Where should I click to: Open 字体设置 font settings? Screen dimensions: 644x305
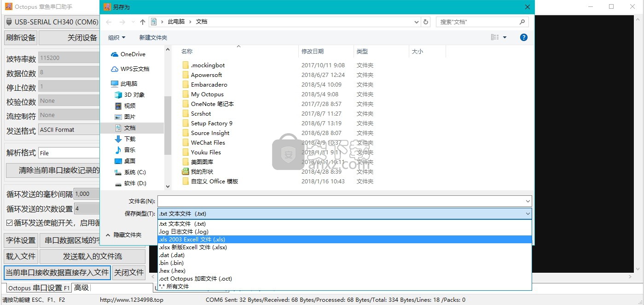click(21, 240)
